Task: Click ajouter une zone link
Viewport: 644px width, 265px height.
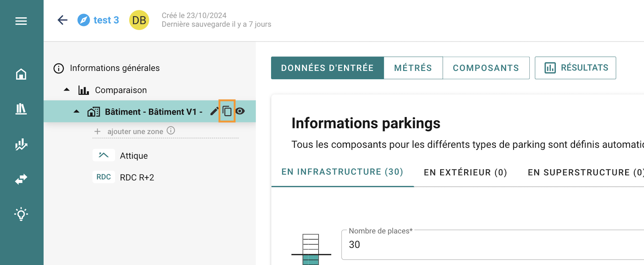Action: tap(135, 132)
